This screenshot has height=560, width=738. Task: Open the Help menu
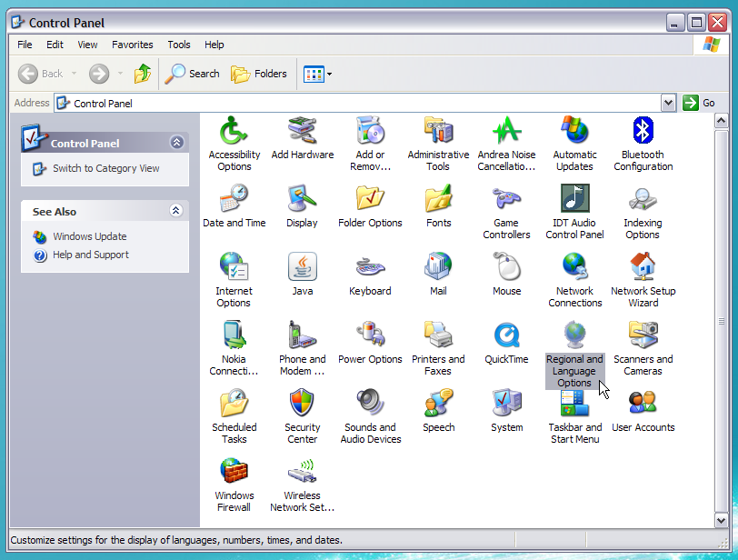coord(214,45)
